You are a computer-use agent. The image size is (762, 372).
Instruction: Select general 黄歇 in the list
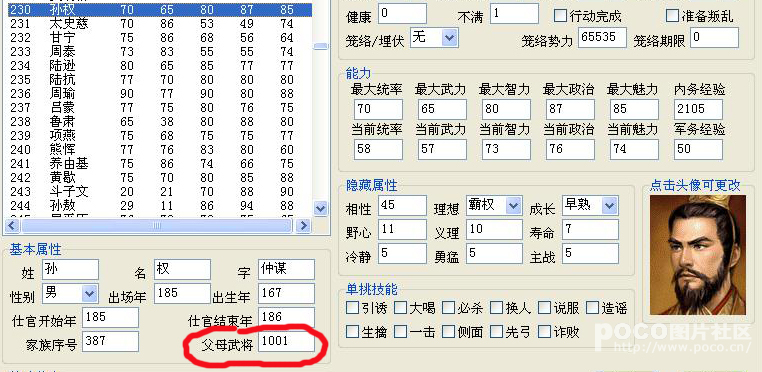point(159,177)
